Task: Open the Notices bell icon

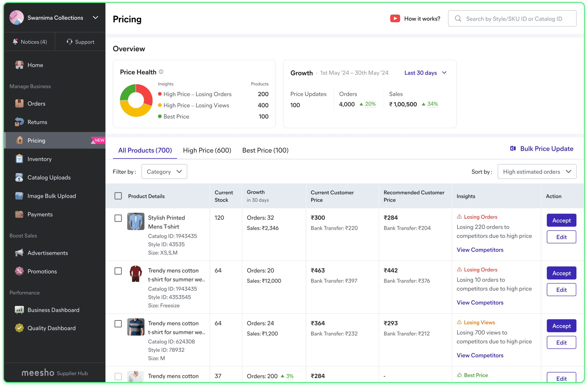Action: [x=15, y=42]
